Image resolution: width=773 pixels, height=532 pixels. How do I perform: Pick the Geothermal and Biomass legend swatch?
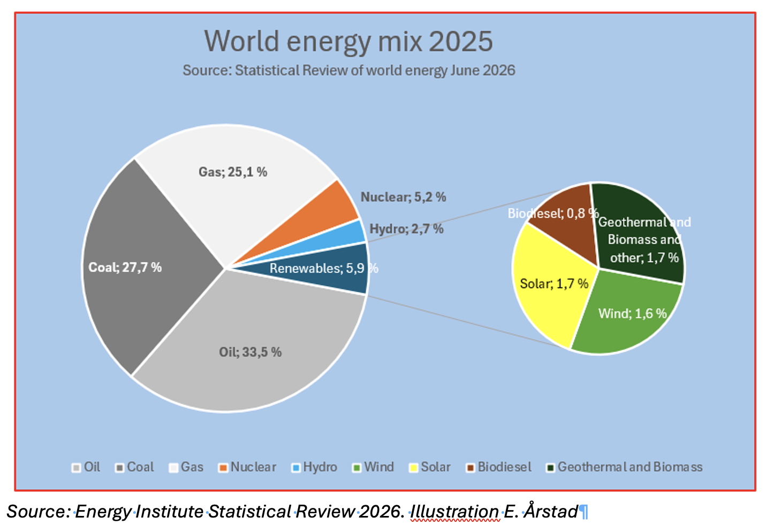click(x=550, y=468)
